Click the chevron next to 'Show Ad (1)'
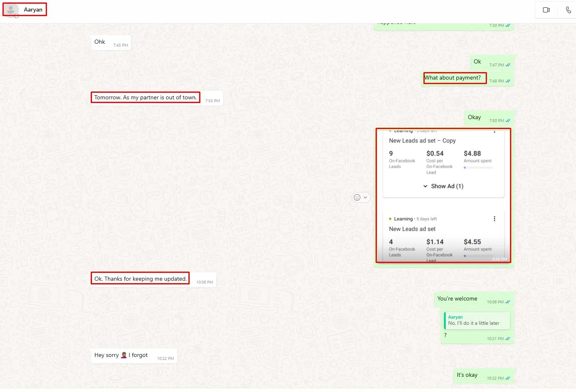 425,186
